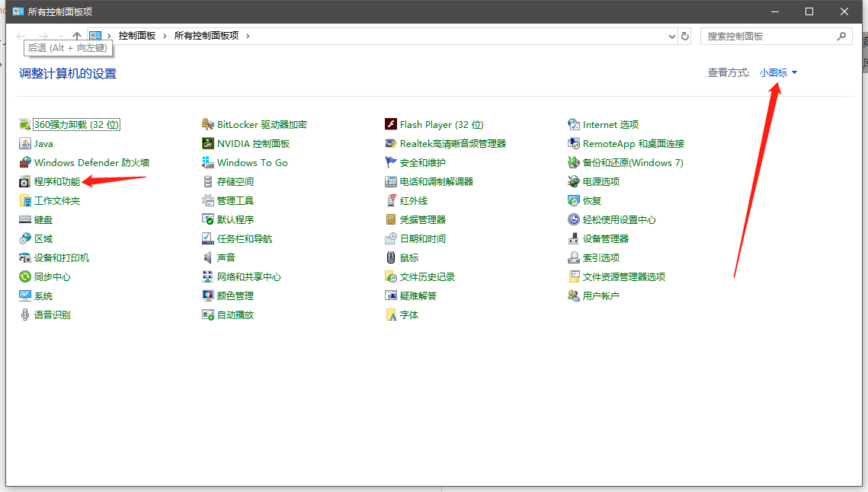The image size is (868, 492).
Task: Click the 安全和维护 flag icon
Action: [391, 163]
